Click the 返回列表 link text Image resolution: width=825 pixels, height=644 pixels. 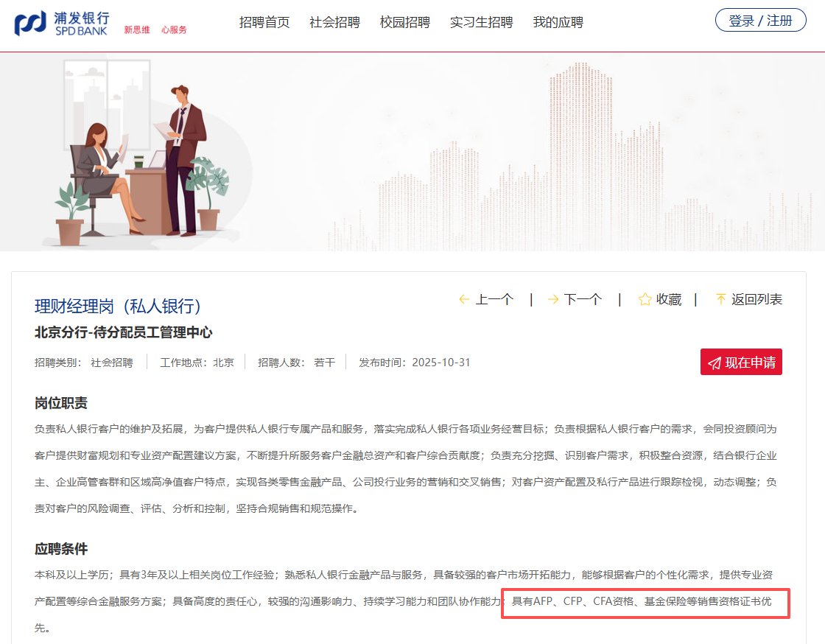coord(756,299)
